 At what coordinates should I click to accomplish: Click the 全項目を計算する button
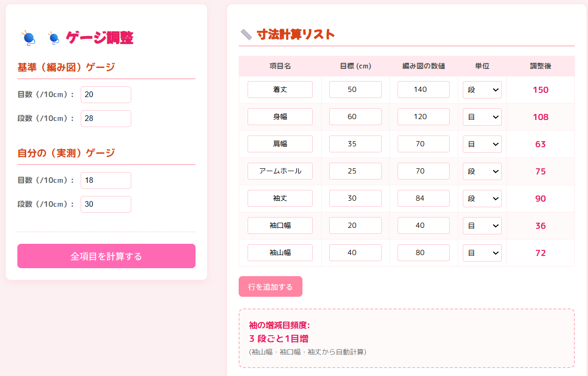click(x=106, y=256)
